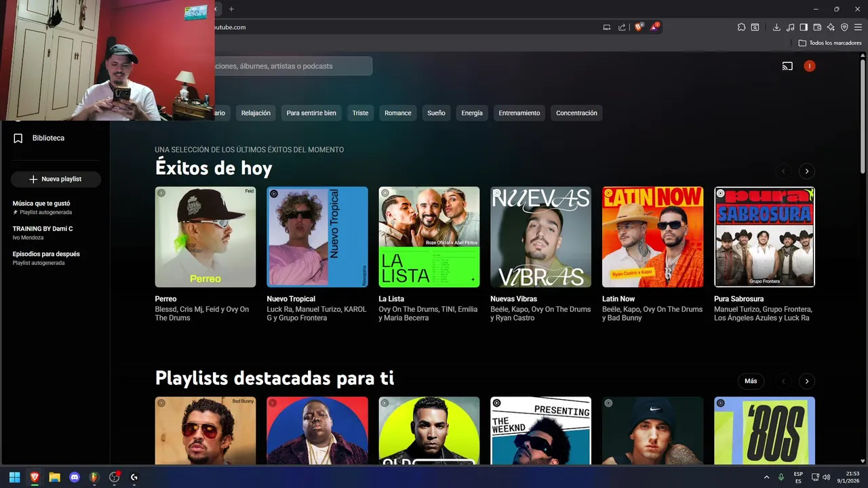868x488 pixels.
Task: Open the browser hamburger main menu
Action: pyautogui.click(x=858, y=27)
